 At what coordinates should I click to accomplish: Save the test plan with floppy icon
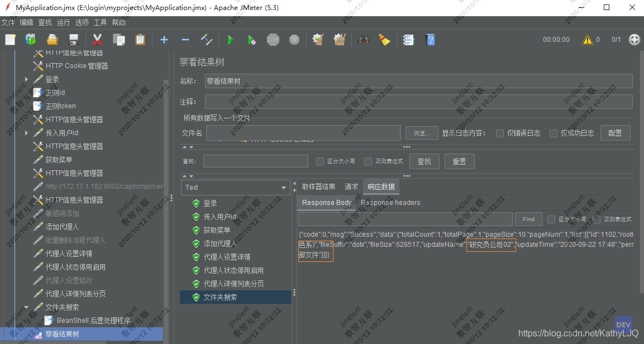point(74,40)
